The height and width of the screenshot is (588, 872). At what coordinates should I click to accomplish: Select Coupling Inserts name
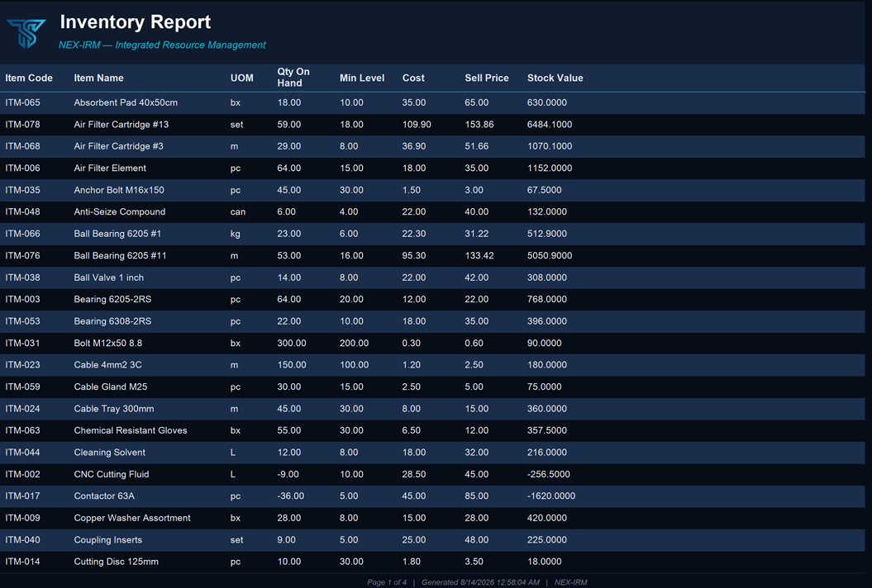click(108, 539)
